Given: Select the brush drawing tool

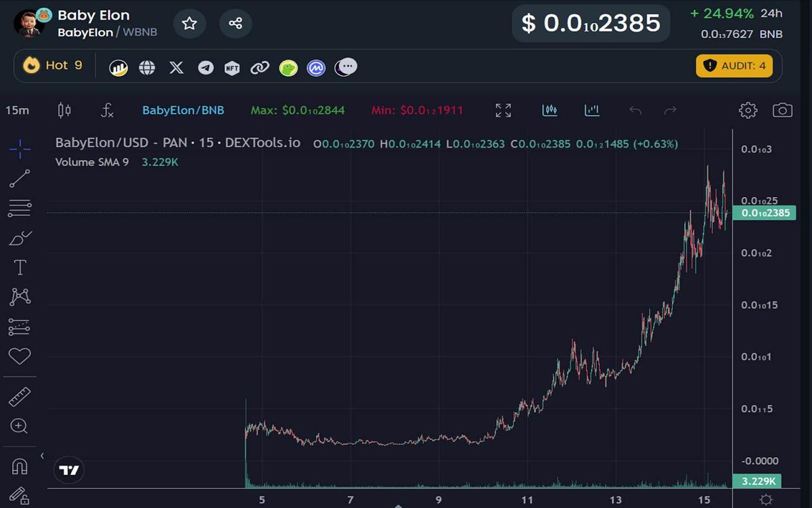Looking at the screenshot, I should (20, 238).
